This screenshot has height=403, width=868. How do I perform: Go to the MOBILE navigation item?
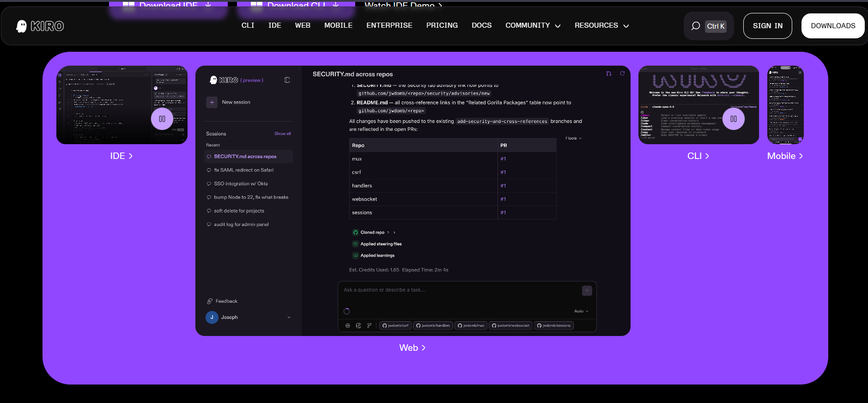pos(338,25)
